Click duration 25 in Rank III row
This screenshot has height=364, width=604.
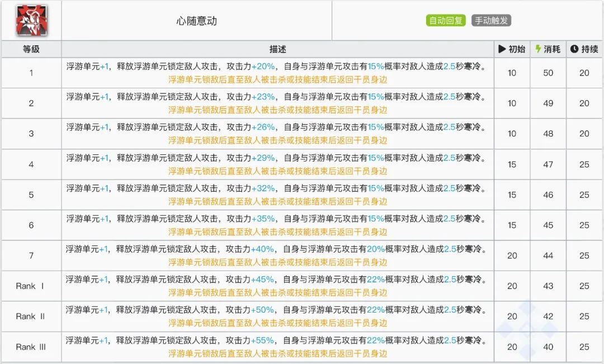click(584, 347)
